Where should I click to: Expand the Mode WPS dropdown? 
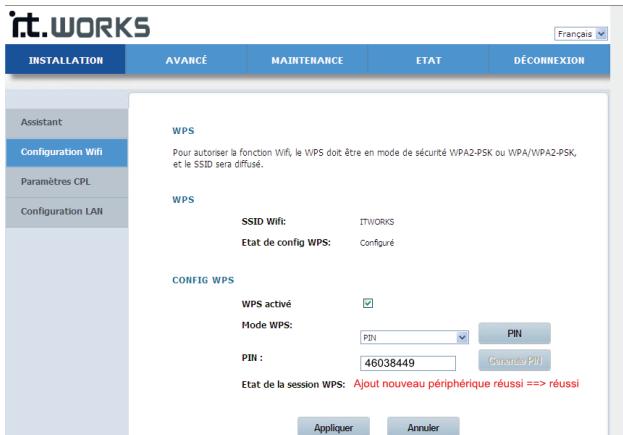pos(414,338)
